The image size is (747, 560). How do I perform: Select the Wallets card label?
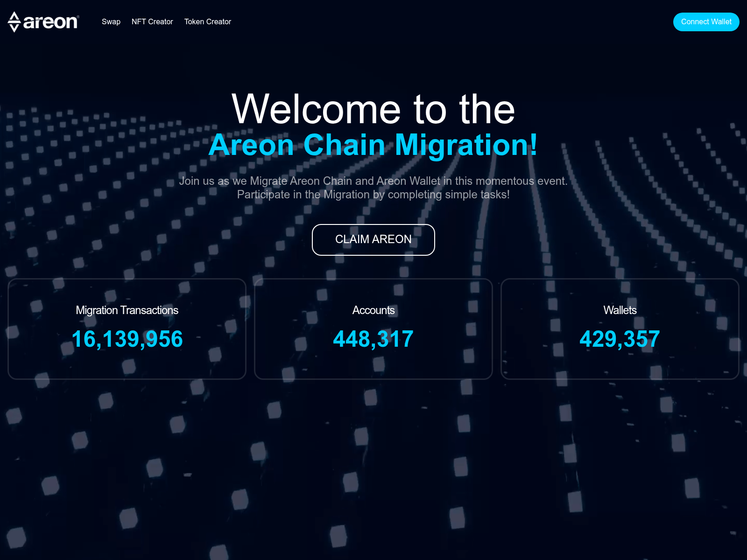tap(620, 310)
